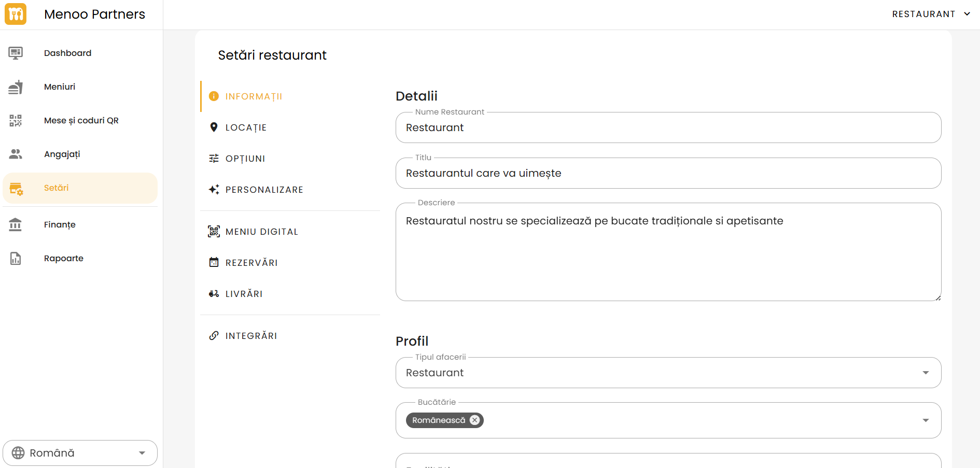
Task: Click the Meniuri food icon
Action: [16, 87]
